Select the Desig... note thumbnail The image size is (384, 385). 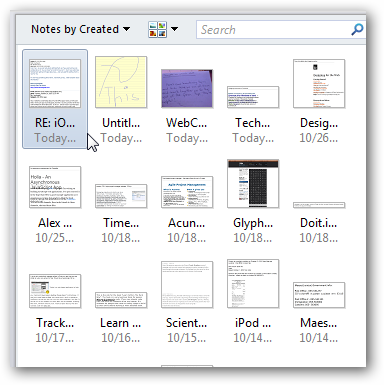tap(319, 83)
